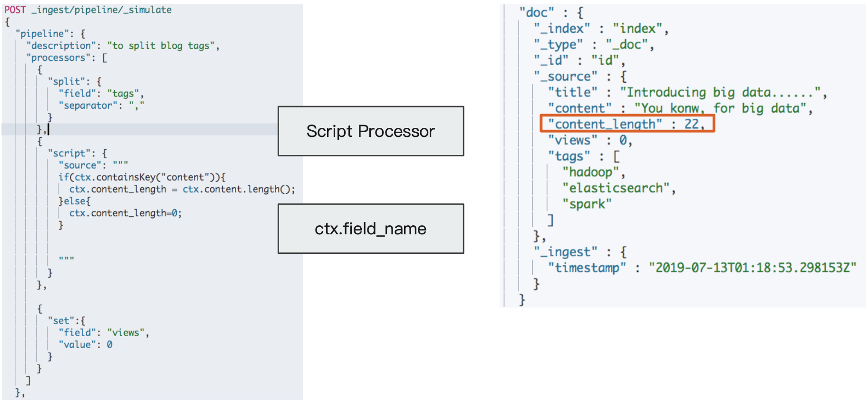Click the if(ctx.containsKey("content")) line
The image size is (868, 405).
[x=142, y=177]
